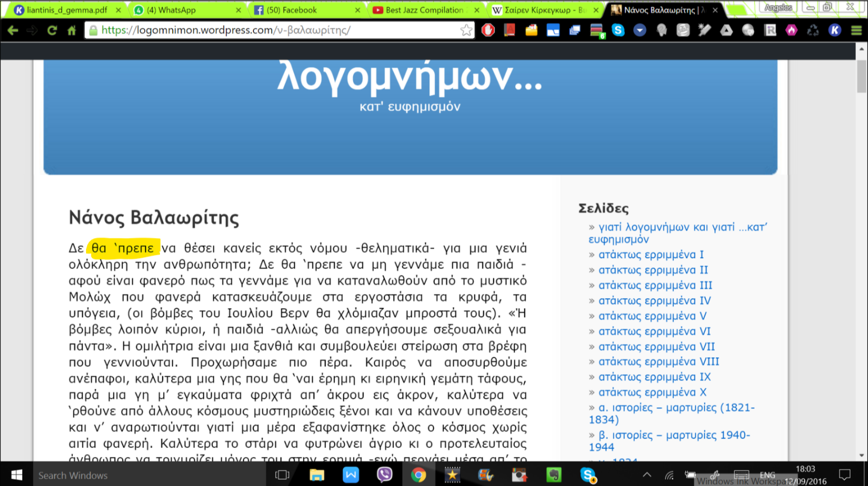This screenshot has height=486, width=868.
Task: Click the ENG input language indicator
Action: point(767,475)
